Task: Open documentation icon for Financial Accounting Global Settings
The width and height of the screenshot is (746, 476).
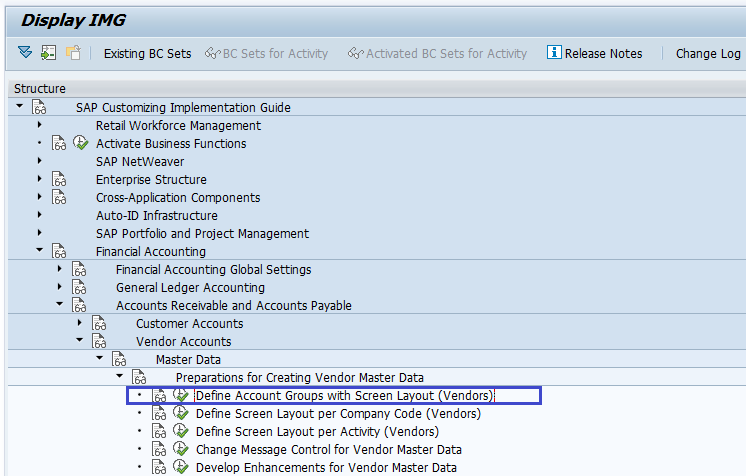Action: coord(79,269)
